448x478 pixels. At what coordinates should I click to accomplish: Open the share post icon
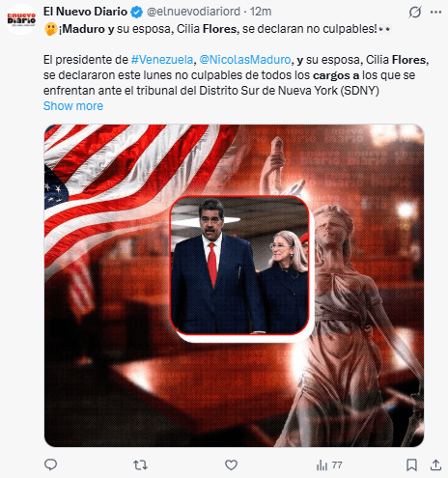435,465
